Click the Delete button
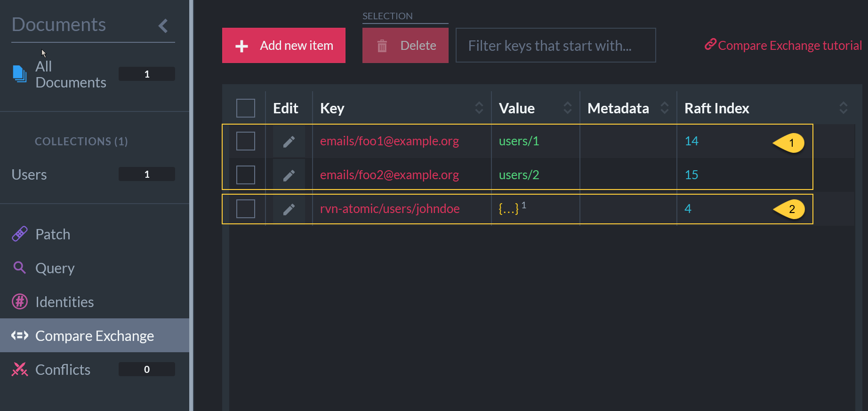 405,45
